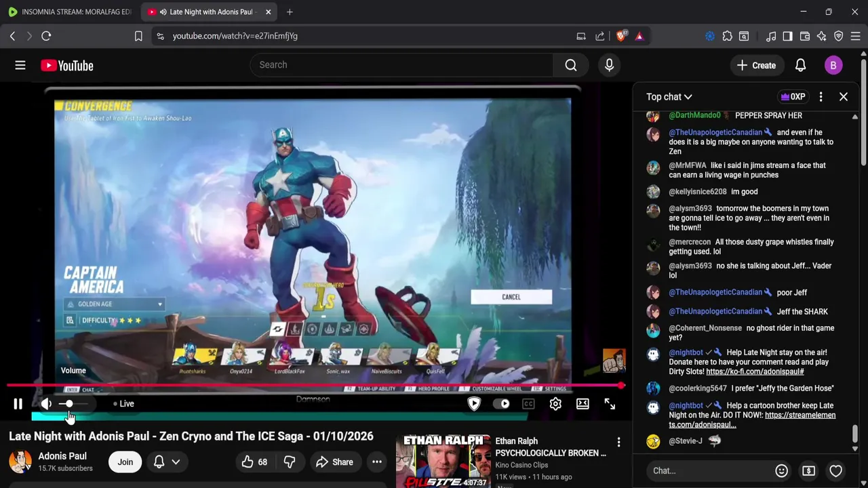
Task: Open Leo AI sparkle icon
Action: pyautogui.click(x=821, y=36)
